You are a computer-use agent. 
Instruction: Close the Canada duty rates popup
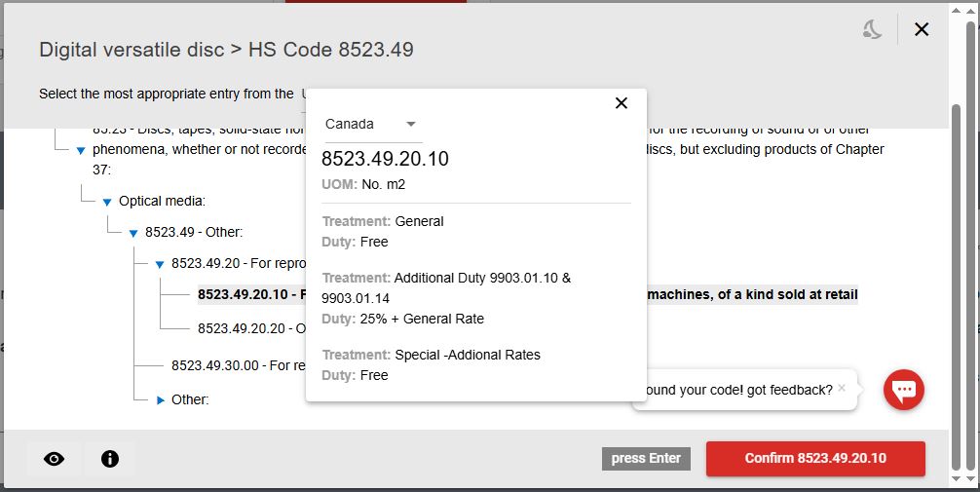(x=621, y=103)
